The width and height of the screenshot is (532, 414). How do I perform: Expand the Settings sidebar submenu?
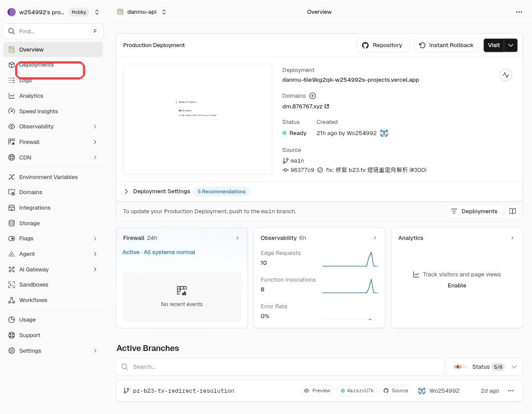tap(95, 350)
